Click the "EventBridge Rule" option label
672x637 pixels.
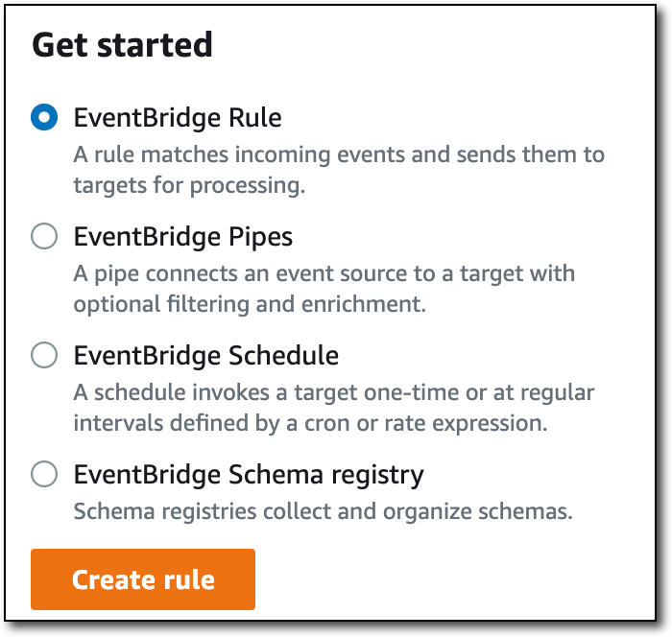(x=178, y=118)
